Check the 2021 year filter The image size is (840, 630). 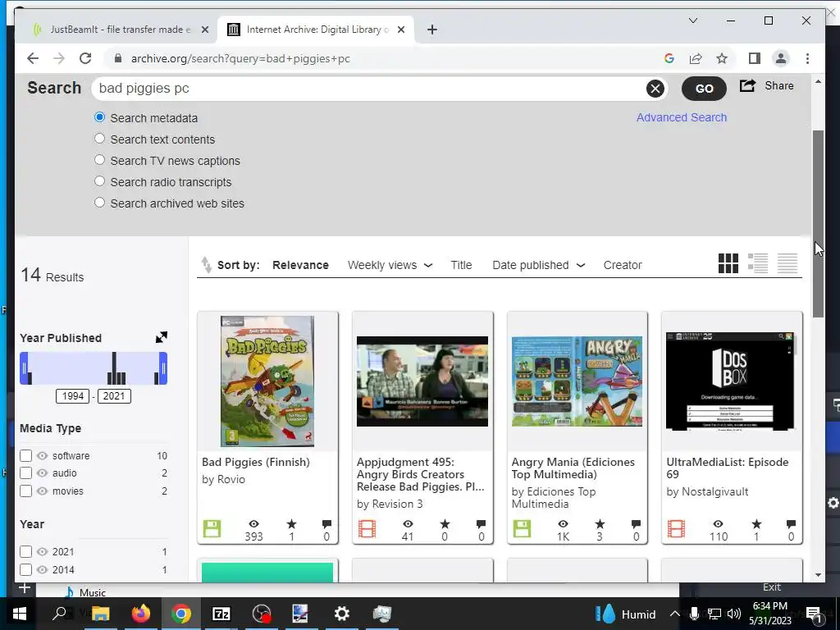25,552
